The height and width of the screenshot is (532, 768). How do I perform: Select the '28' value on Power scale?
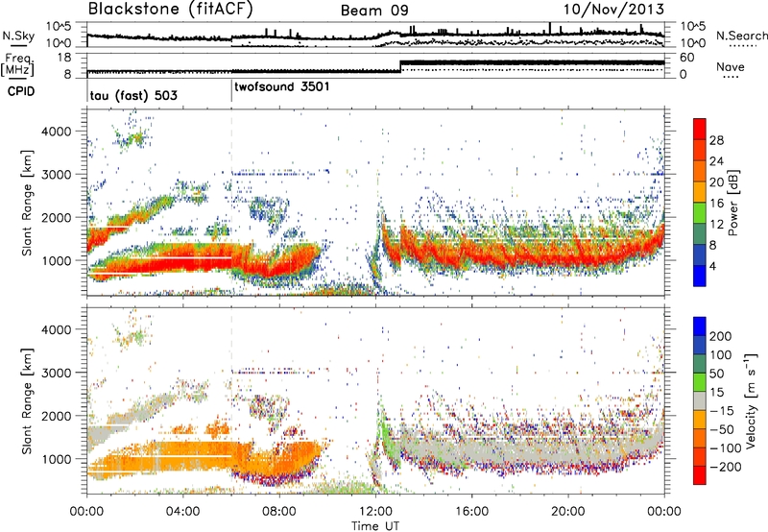(716, 140)
